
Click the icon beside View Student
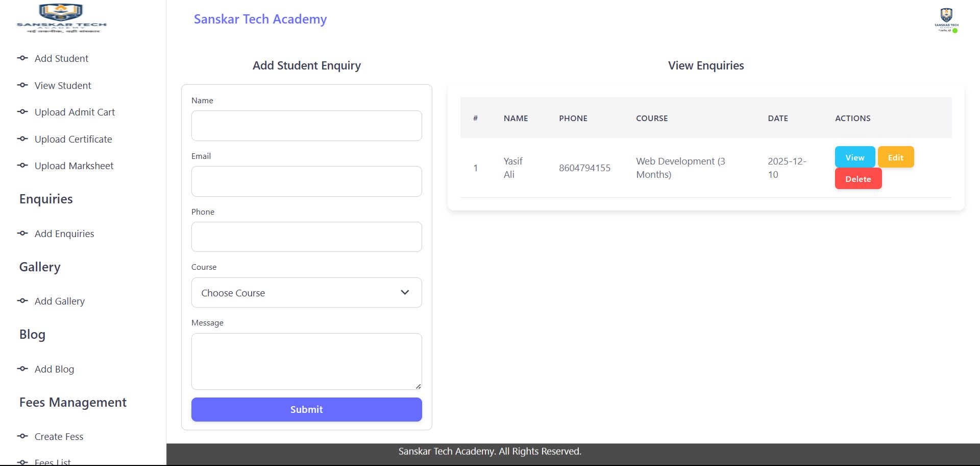coord(22,85)
